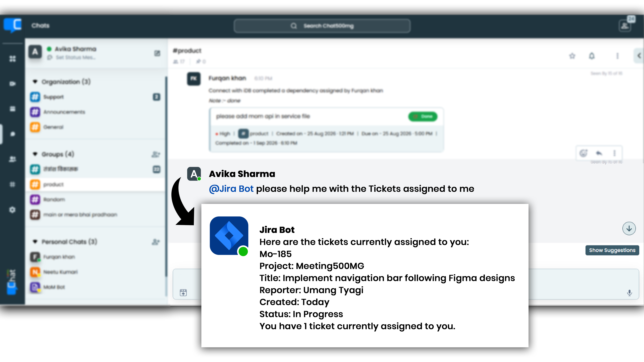This screenshot has width=644, height=362.
Task: Click the message input box
Action: 406,284
